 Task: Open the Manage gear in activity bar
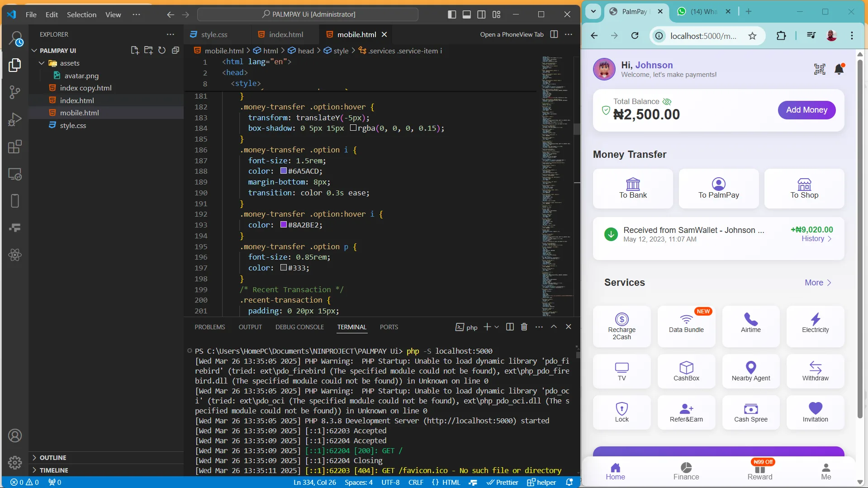(15, 462)
